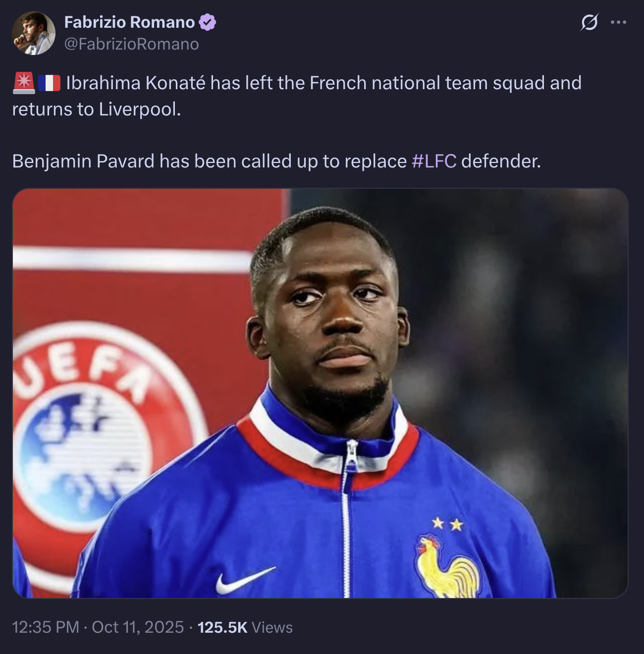Open the @FabrizioRomano handle link
Image resolution: width=644 pixels, height=654 pixels.
(x=131, y=44)
